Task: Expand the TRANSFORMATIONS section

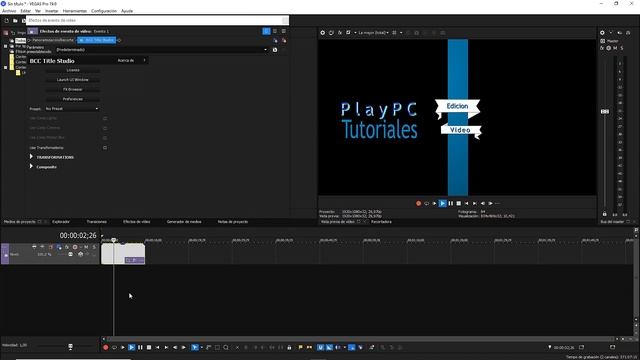Action: tap(31, 157)
